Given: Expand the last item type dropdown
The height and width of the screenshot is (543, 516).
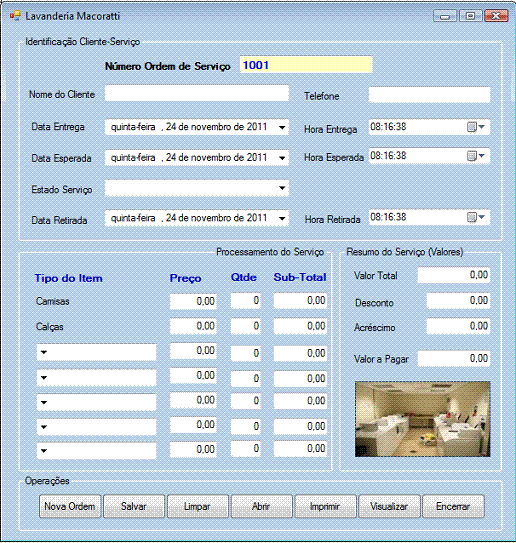Looking at the screenshot, I should coord(44,451).
